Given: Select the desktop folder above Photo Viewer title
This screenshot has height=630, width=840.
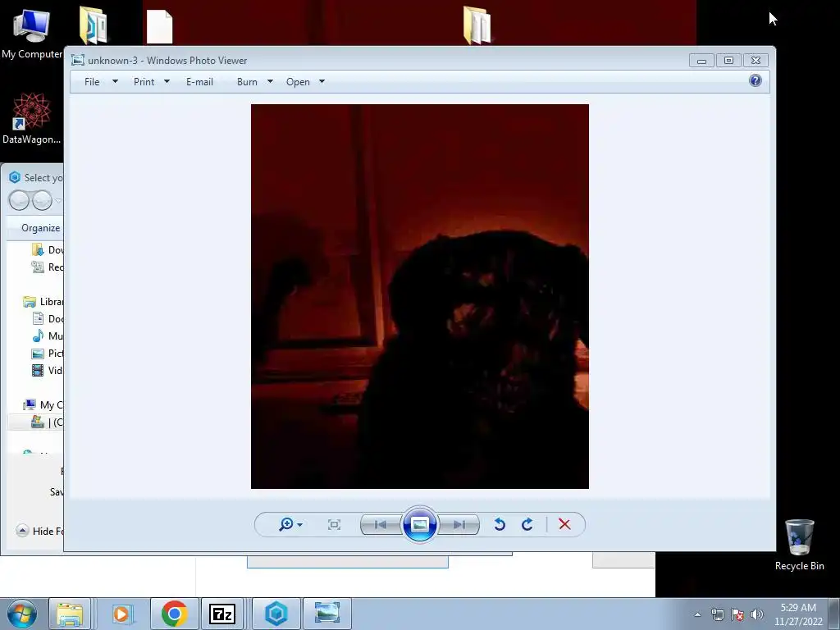Looking at the screenshot, I should [477, 25].
